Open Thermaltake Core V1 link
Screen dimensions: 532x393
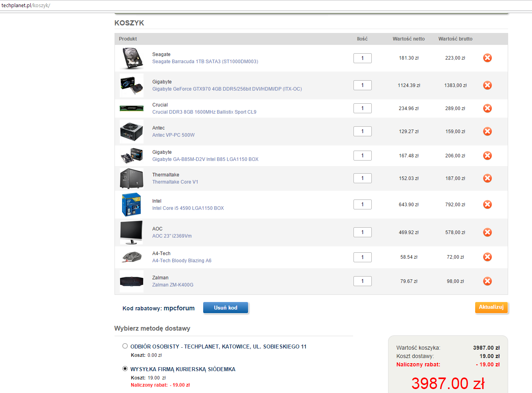click(175, 182)
